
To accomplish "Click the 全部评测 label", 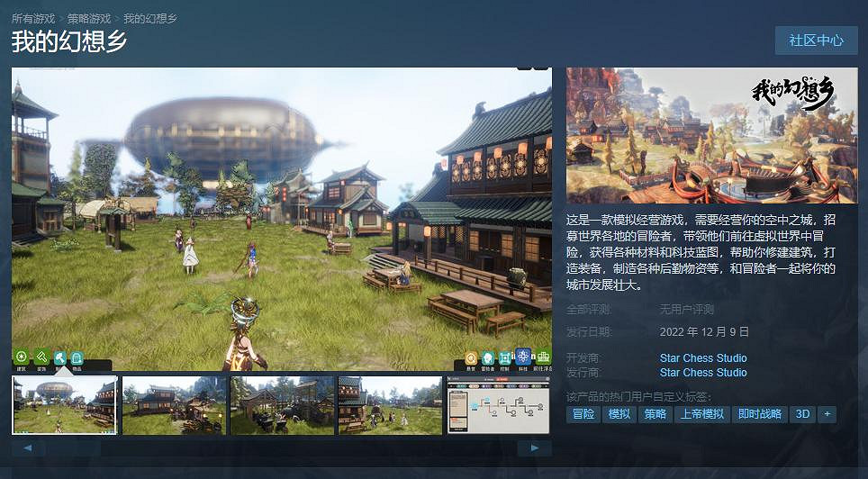I will [589, 309].
